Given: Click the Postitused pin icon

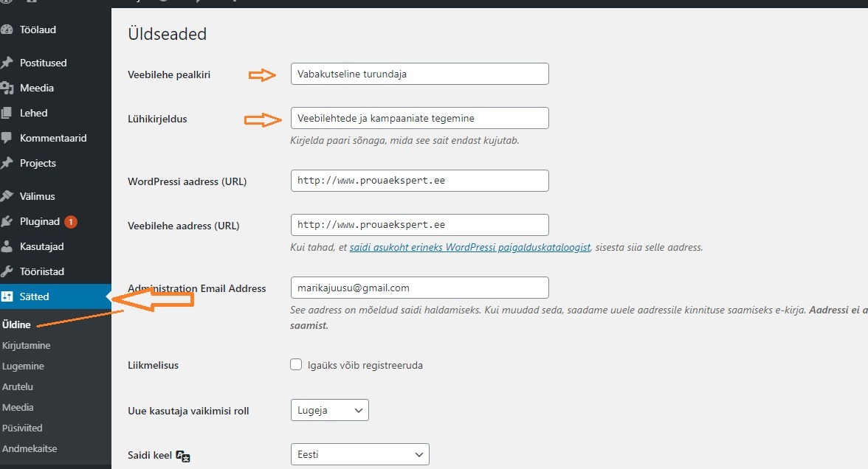Looking at the screenshot, I should click(x=7, y=63).
